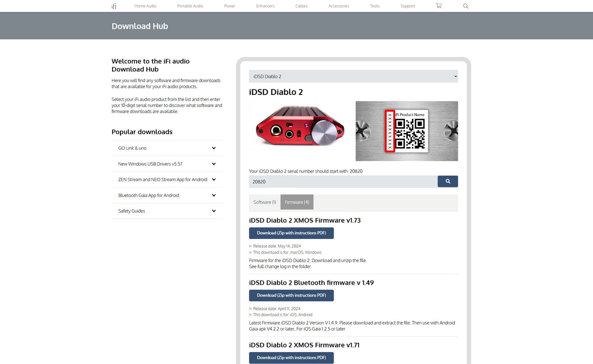Select the Firmware (4) tab
The image size is (593, 364).
(x=297, y=202)
